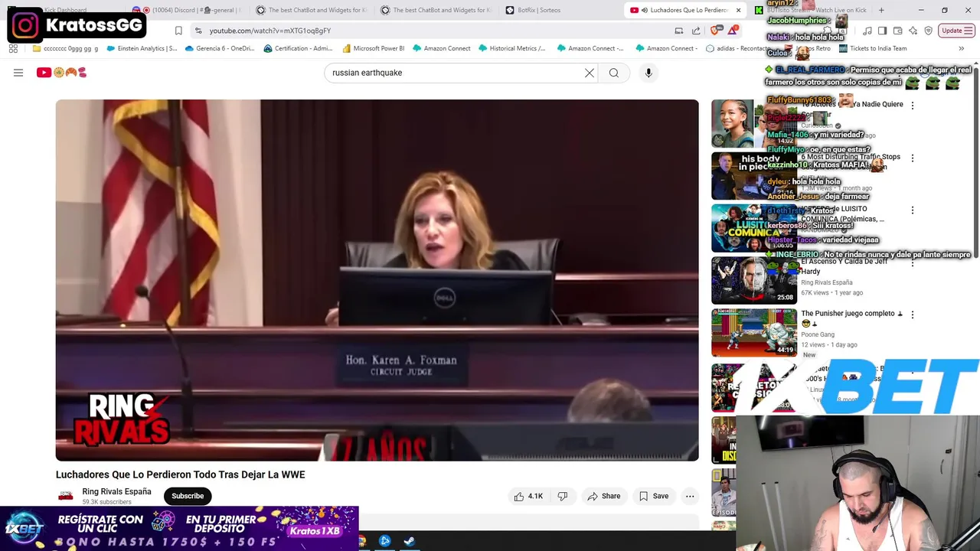Open Ring Rivals España channel name
This screenshot has height=551, width=980.
coord(116,491)
